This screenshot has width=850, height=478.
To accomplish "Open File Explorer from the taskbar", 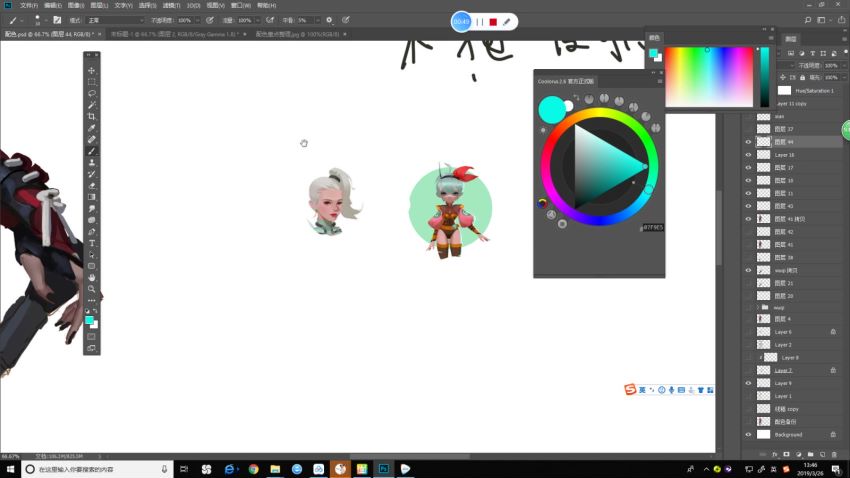I will coord(275,469).
